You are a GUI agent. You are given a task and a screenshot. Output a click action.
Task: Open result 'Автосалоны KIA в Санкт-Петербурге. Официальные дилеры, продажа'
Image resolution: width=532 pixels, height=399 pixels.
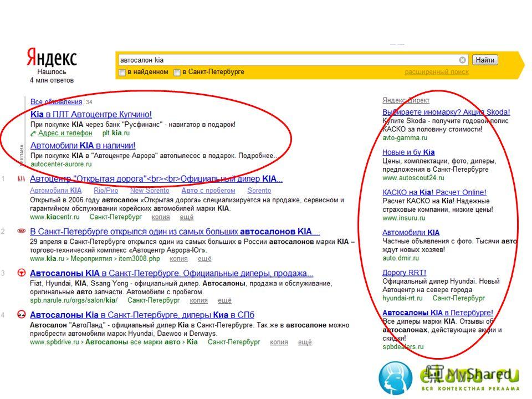[171, 273]
